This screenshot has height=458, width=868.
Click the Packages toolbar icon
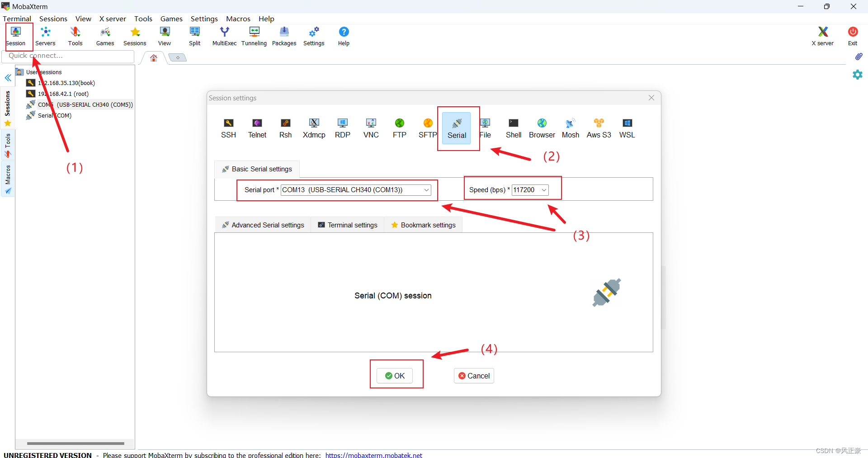tap(284, 36)
